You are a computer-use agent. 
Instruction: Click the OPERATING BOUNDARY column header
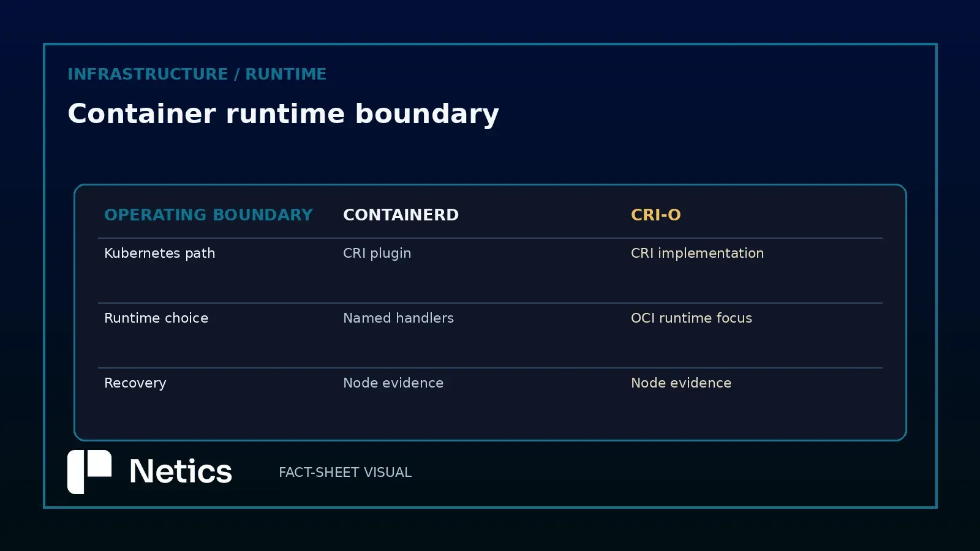coord(208,215)
